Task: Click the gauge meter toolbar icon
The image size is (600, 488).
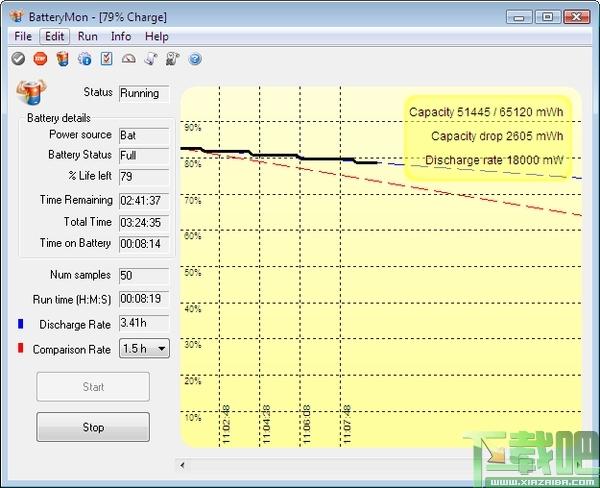Action: tap(129, 59)
